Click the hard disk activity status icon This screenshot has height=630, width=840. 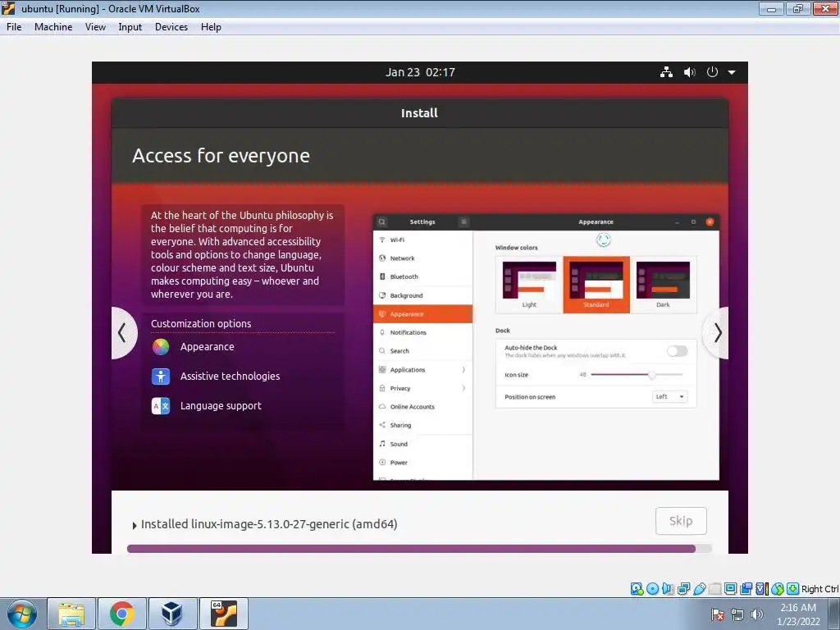tap(637, 589)
